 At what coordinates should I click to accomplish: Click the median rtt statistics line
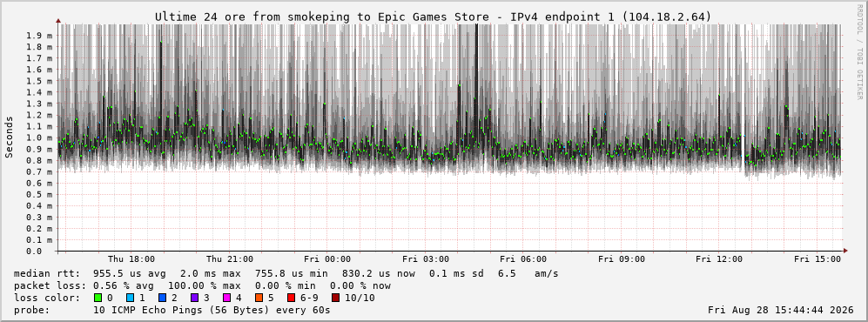(x=286, y=273)
